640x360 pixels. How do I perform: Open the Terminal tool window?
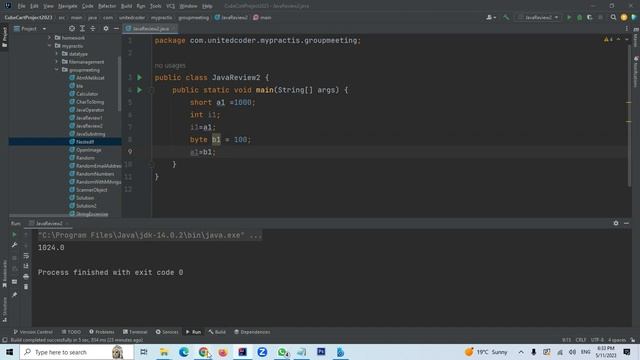pyautogui.click(x=135, y=332)
